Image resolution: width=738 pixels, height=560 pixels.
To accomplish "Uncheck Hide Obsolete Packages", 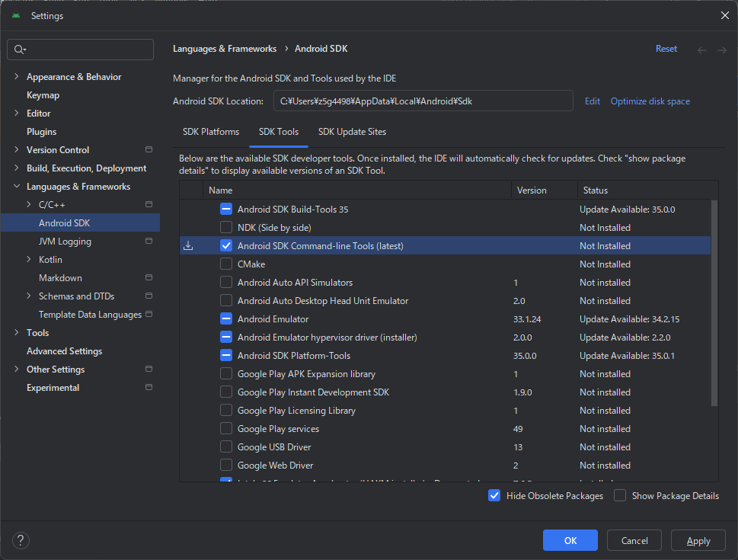I will click(495, 495).
